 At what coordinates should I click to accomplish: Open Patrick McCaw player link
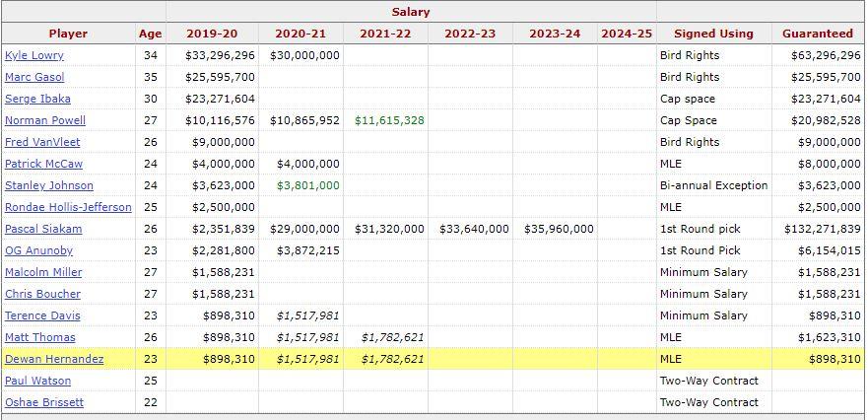click(x=43, y=164)
